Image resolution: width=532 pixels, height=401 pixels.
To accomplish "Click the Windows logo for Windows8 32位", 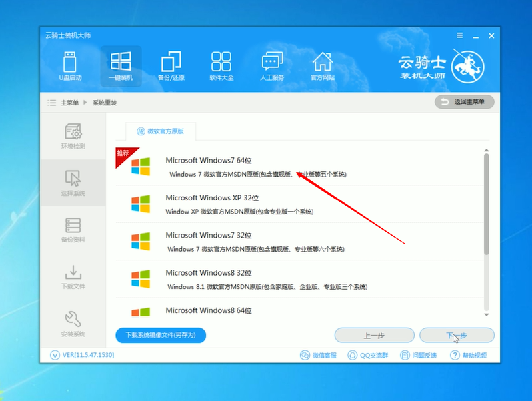I will (141, 279).
